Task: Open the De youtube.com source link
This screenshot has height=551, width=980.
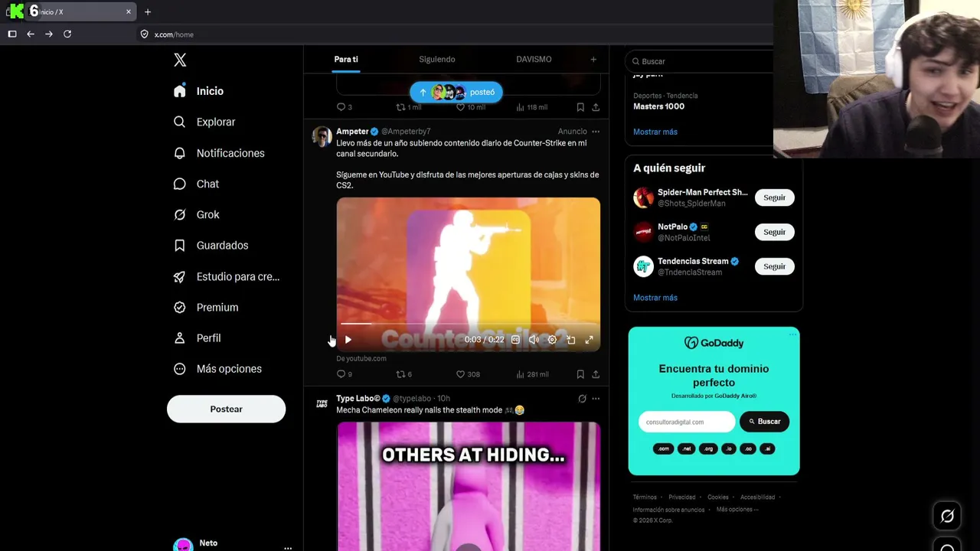Action: coord(361,358)
